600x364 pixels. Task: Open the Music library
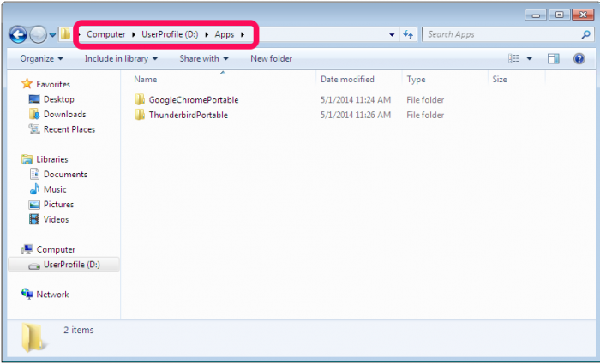pyautogui.click(x=55, y=189)
